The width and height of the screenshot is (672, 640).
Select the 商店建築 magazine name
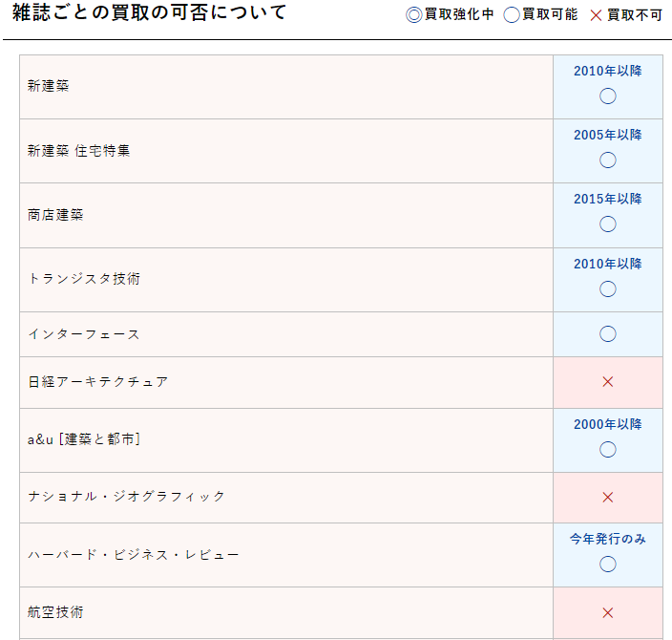[55, 215]
